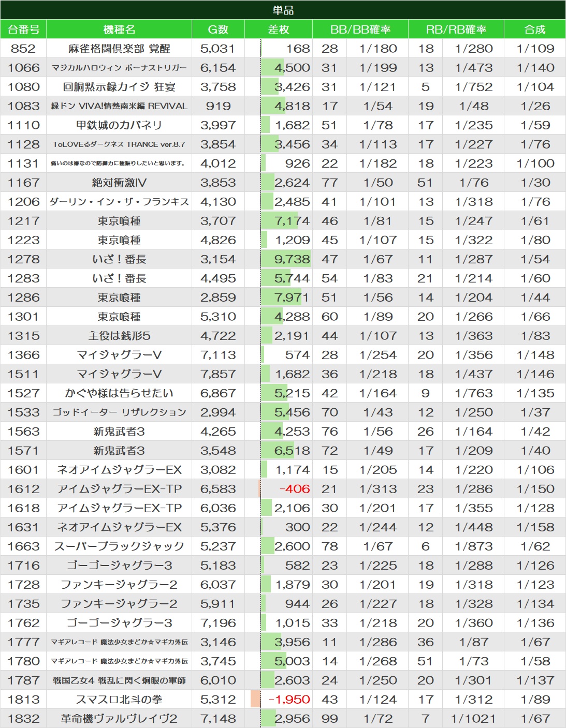
Task: Click game count 7,857 of machine 1511
Action: pos(218,374)
